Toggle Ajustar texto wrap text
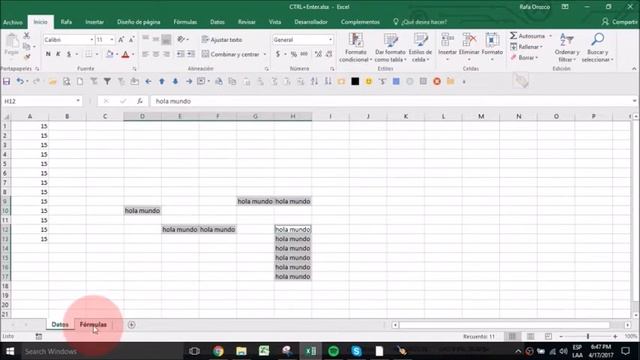 click(222, 40)
